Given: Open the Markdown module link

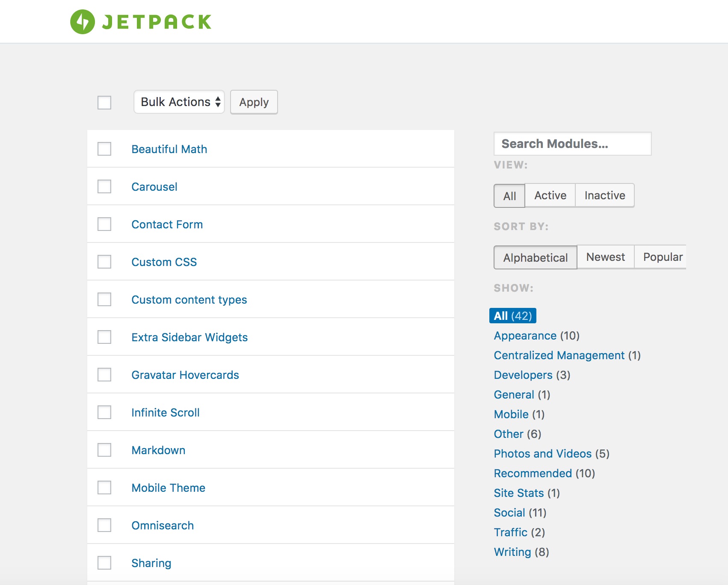Looking at the screenshot, I should coord(159,450).
